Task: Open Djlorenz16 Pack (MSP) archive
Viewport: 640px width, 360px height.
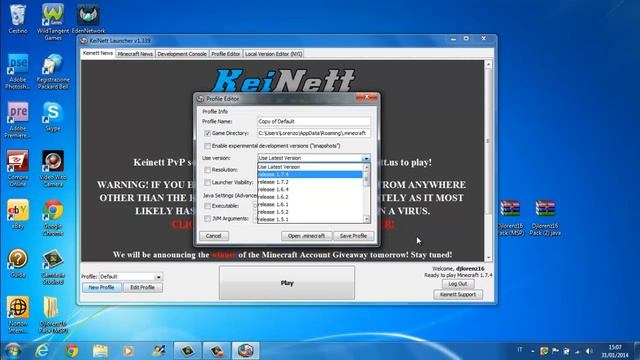Action: click(x=510, y=217)
